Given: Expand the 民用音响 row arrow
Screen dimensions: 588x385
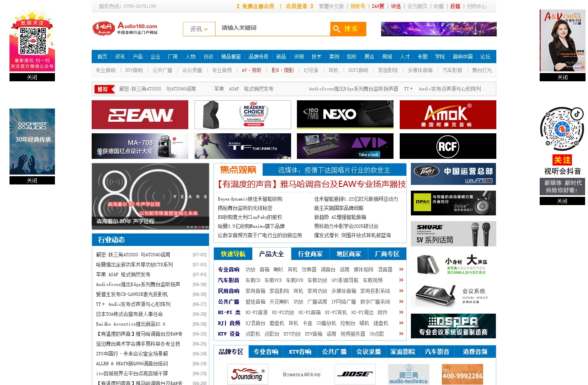Looking at the screenshot, I should (x=401, y=291).
